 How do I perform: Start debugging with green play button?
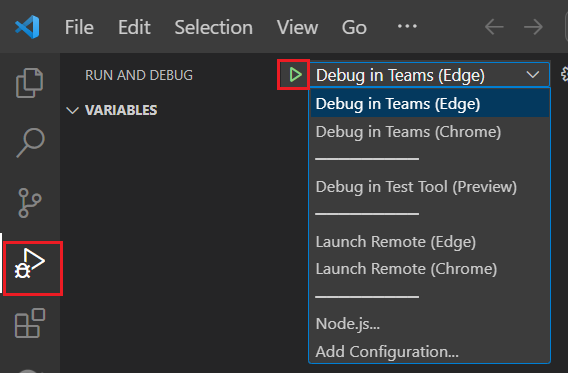[295, 75]
